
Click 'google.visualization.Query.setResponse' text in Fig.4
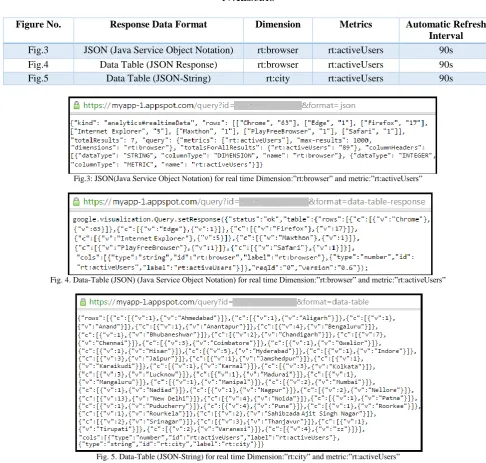146,219
